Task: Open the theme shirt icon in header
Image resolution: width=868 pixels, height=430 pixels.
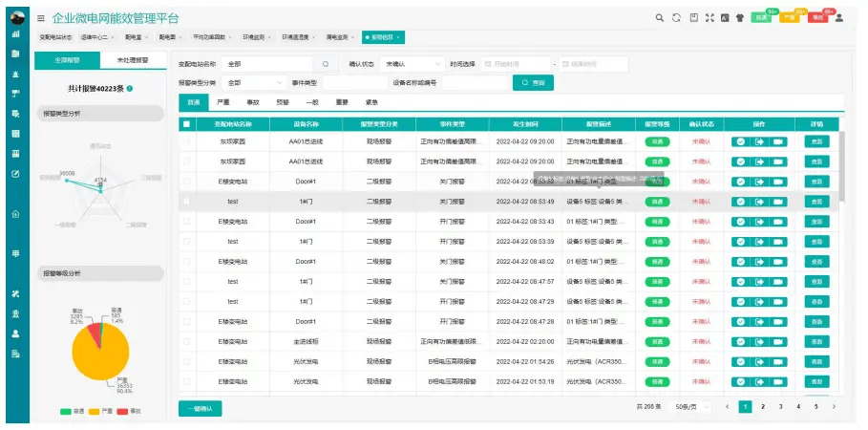Action: pyautogui.click(x=739, y=17)
